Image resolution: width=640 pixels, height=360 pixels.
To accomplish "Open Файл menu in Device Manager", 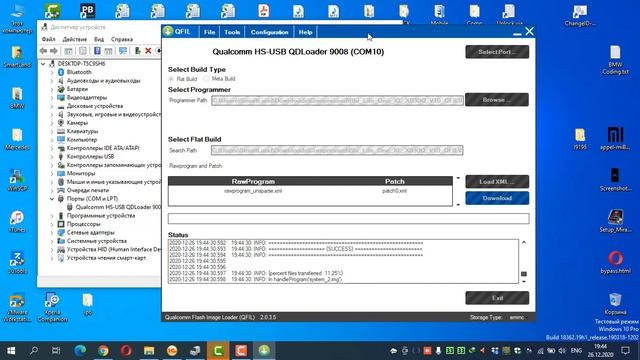I will coord(49,39).
